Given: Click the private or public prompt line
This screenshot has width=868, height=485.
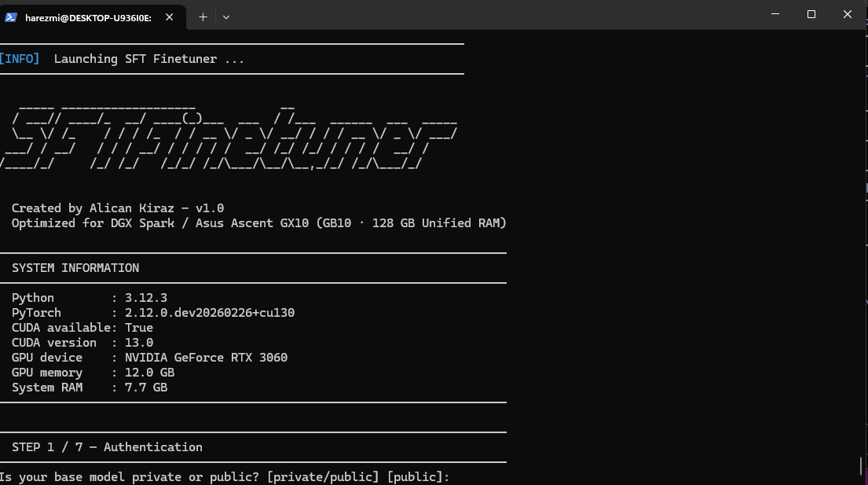Looking at the screenshot, I should pos(225,477).
